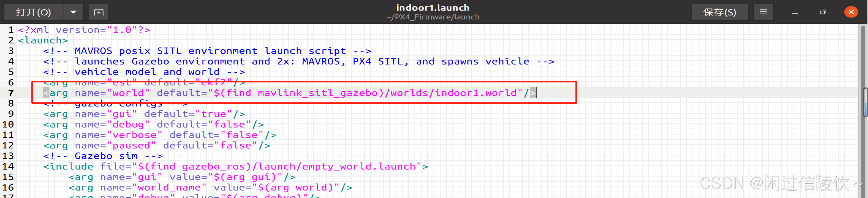Click the name="world" attribute on line 7

click(x=112, y=93)
